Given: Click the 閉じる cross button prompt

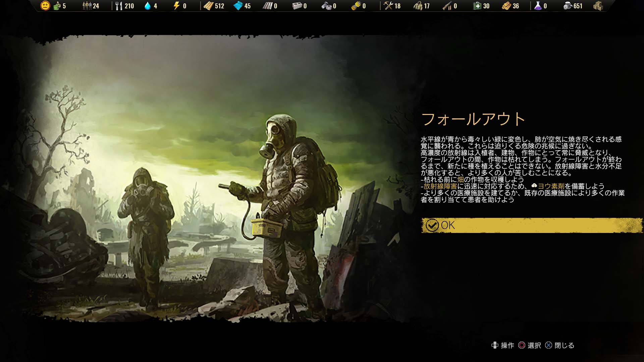Looking at the screenshot, I should click(548, 345).
